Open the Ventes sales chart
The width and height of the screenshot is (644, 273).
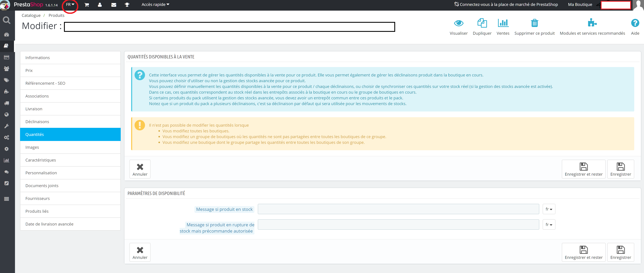pyautogui.click(x=503, y=27)
